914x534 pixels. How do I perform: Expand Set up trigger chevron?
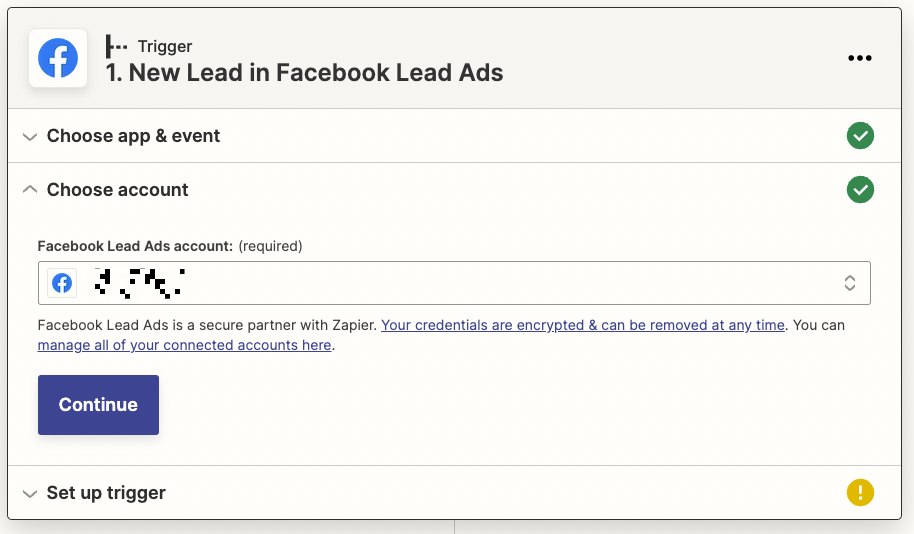click(x=30, y=493)
